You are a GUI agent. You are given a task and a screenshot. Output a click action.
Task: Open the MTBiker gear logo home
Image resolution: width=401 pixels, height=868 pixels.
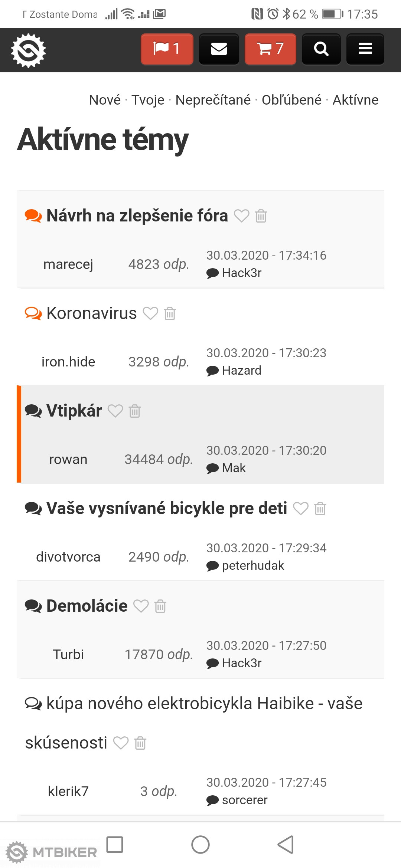tap(28, 50)
